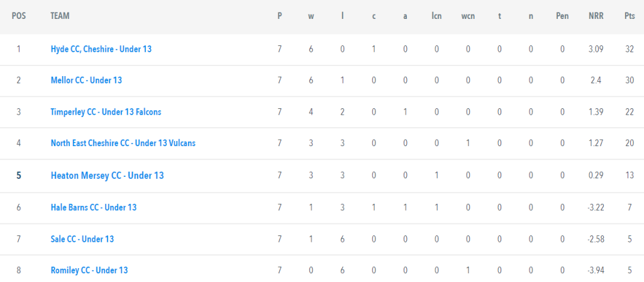Click Timperley CC - Under 13 Falcons link
The height and width of the screenshot is (282, 644).
(106, 112)
